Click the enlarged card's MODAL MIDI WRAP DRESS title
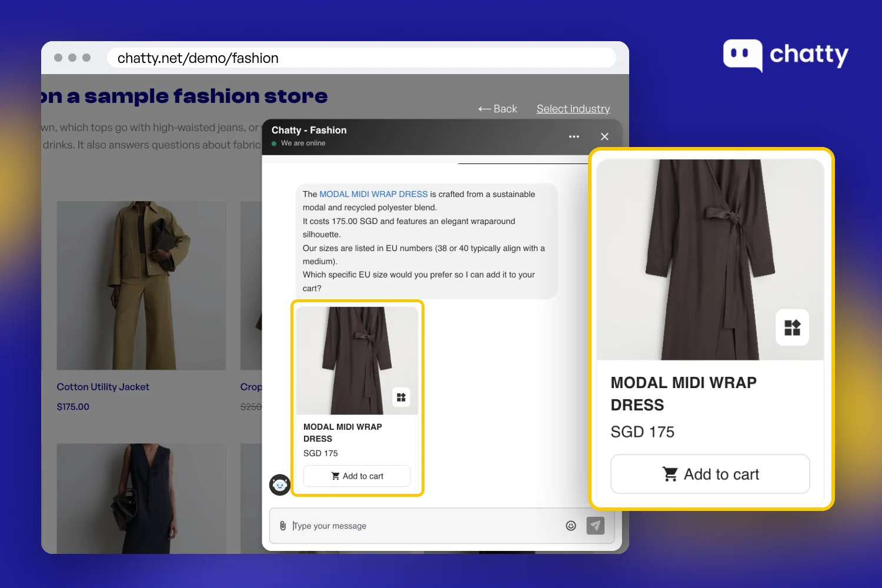Screen dimensions: 882x588 [683, 393]
